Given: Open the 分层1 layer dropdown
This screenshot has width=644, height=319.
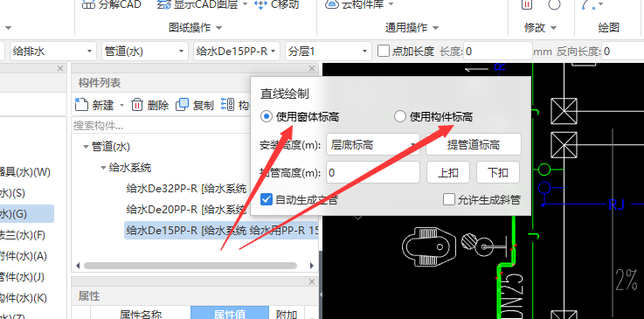Looking at the screenshot, I should point(329,52).
